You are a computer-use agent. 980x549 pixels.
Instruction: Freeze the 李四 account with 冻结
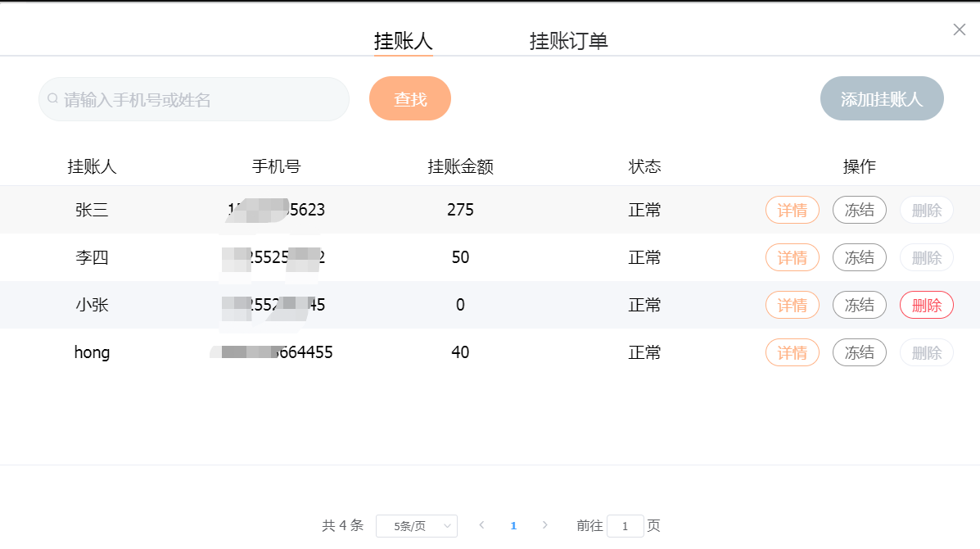pyautogui.click(x=859, y=258)
